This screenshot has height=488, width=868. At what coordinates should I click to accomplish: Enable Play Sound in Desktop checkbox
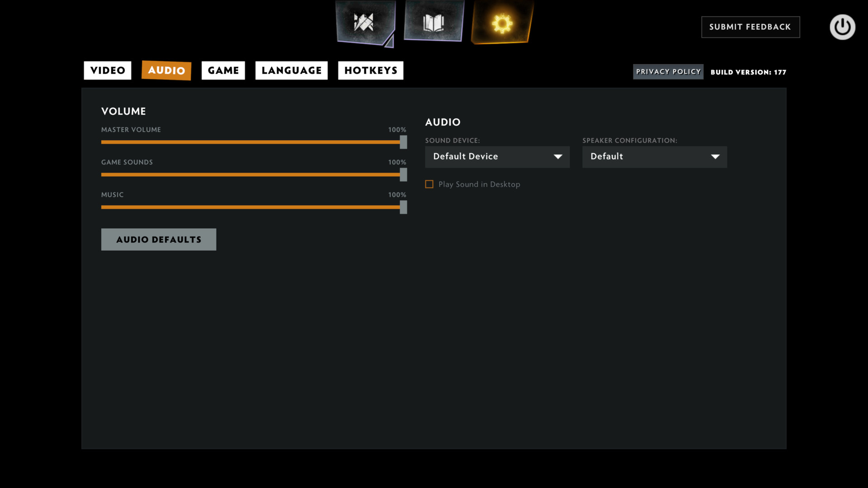pyautogui.click(x=429, y=184)
